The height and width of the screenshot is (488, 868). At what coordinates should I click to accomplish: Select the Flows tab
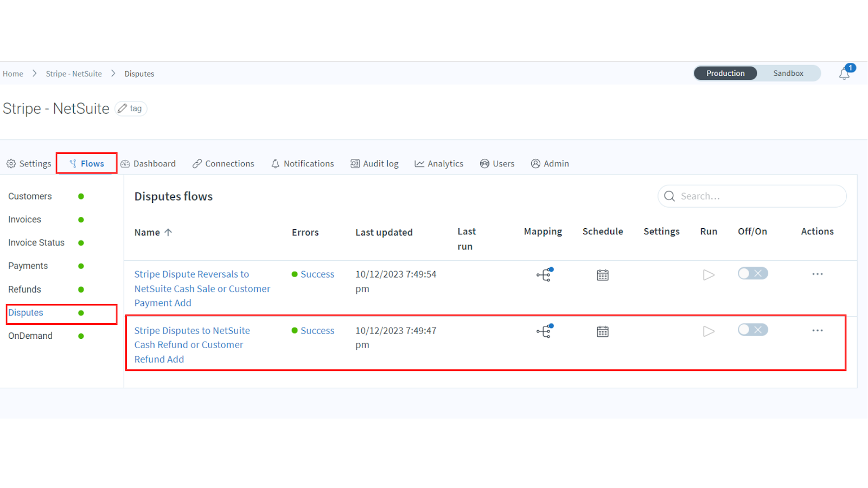(87, 164)
